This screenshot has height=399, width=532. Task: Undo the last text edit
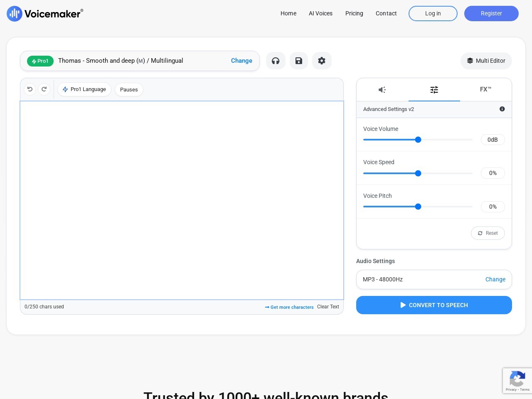[30, 89]
